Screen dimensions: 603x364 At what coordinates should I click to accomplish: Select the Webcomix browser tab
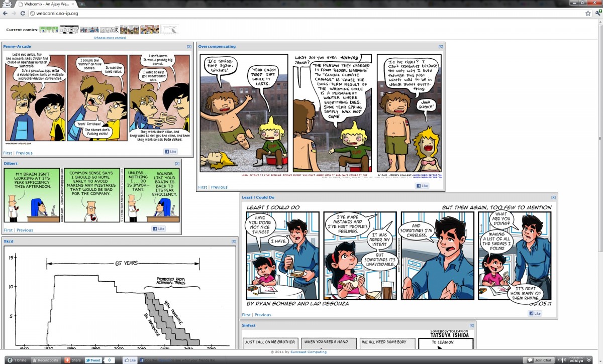(x=43, y=4)
